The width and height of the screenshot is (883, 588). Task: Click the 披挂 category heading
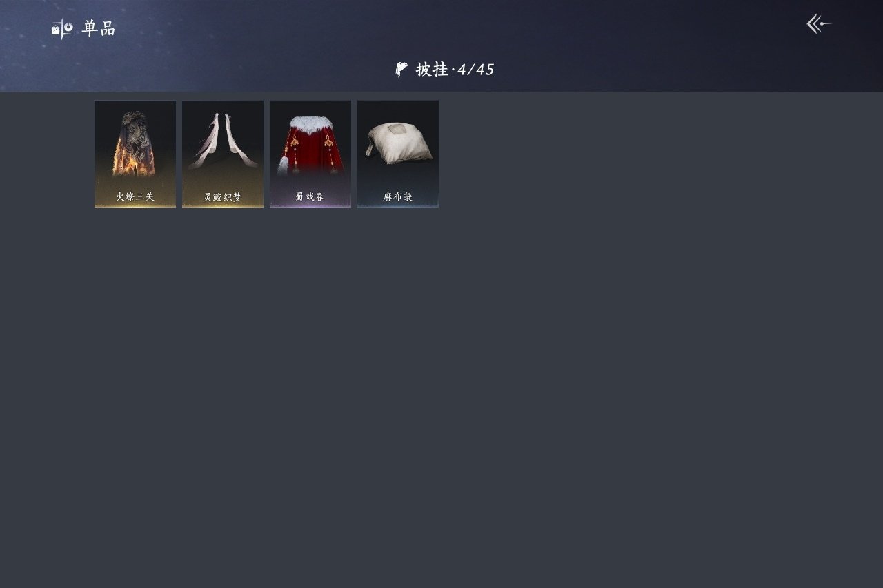point(432,70)
